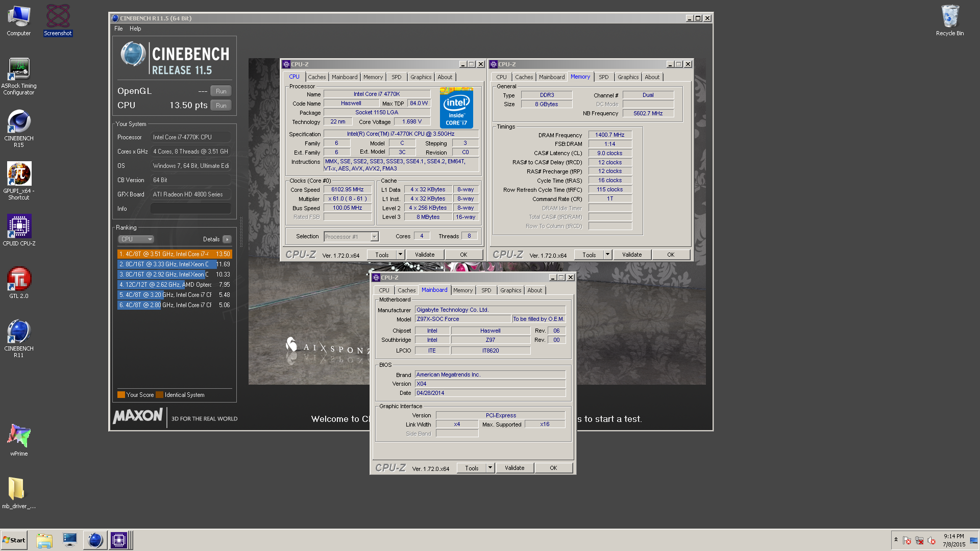
Task: Select ranking row 1 scoring 13.50
Action: [175, 254]
